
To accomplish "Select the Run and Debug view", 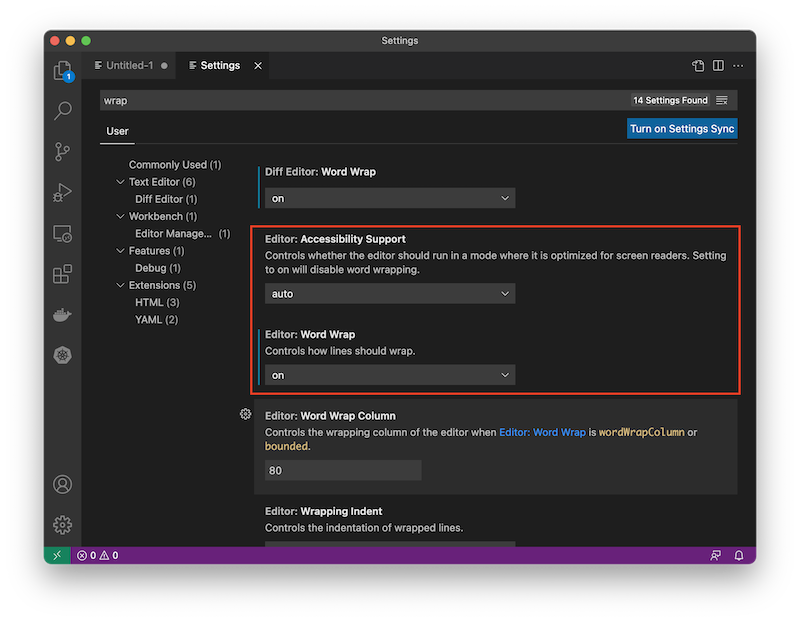I will [x=62, y=192].
